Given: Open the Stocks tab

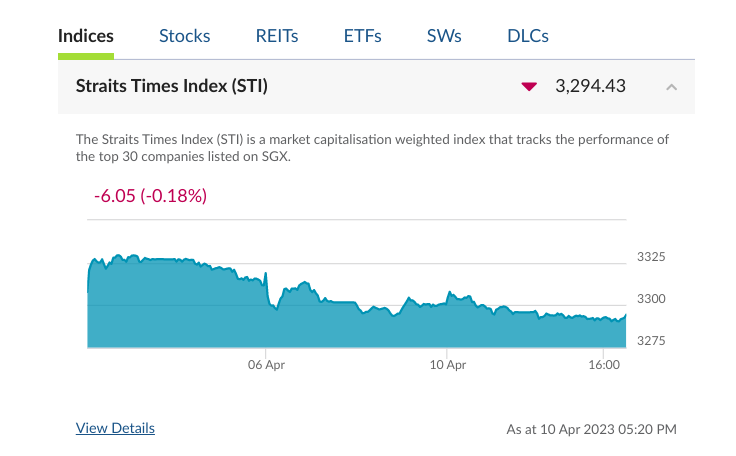Looking at the screenshot, I should 184,36.
